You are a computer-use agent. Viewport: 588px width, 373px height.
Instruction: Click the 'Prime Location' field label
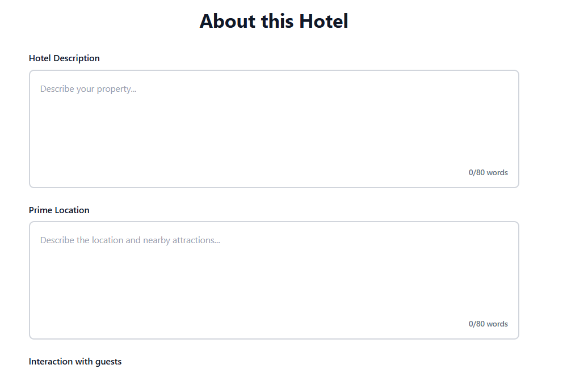click(59, 210)
